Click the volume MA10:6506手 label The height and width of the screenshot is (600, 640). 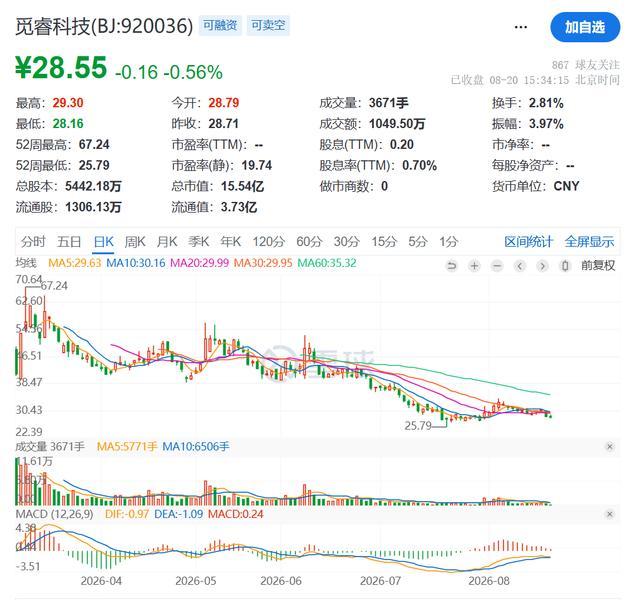coord(196,447)
